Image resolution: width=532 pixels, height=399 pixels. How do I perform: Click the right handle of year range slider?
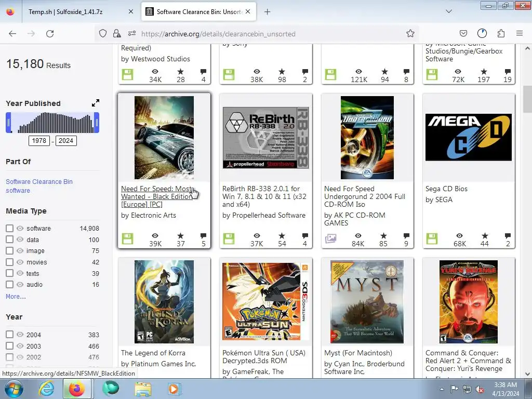pyautogui.click(x=96, y=123)
